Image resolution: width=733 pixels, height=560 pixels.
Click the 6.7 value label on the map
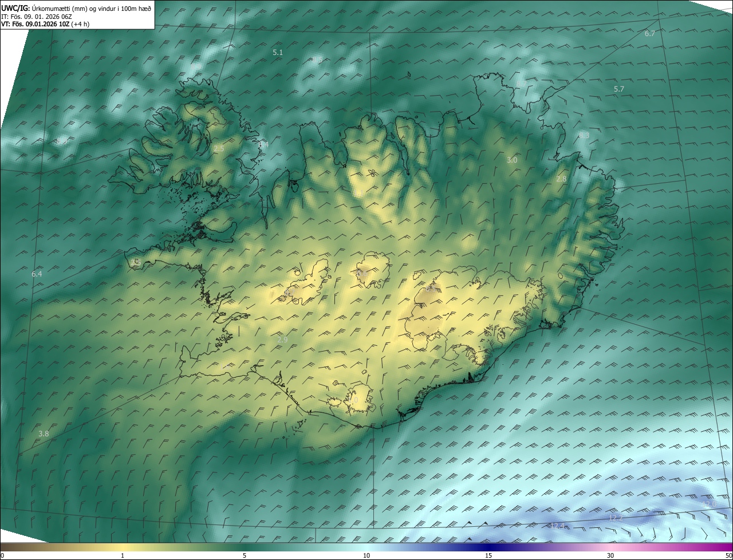click(649, 34)
